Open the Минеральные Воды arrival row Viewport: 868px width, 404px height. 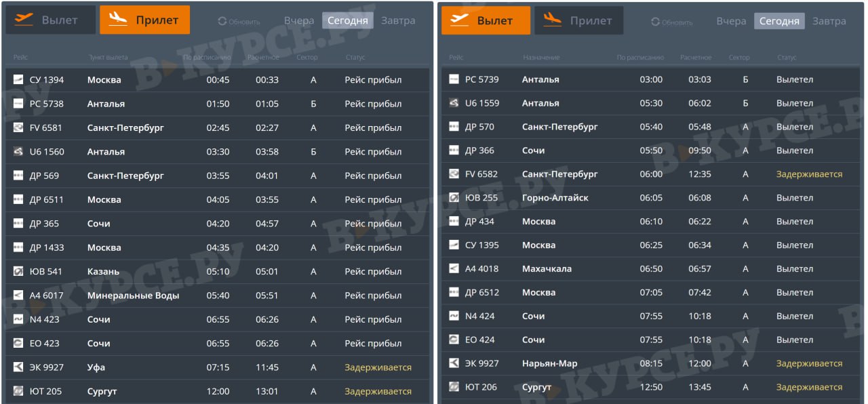click(133, 296)
